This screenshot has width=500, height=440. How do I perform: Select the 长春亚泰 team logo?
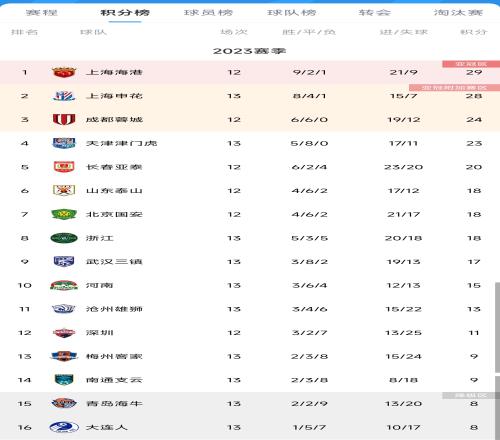pos(64,167)
